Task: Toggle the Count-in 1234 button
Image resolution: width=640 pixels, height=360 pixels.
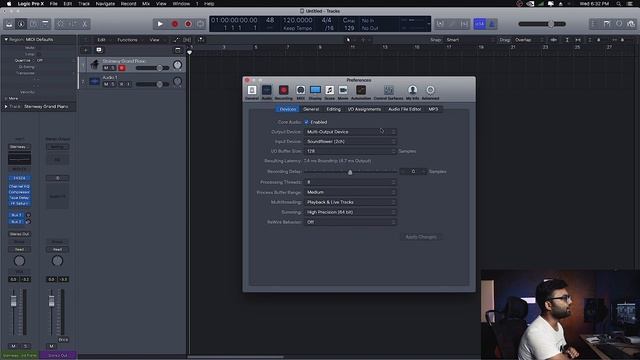Action: 480,24
